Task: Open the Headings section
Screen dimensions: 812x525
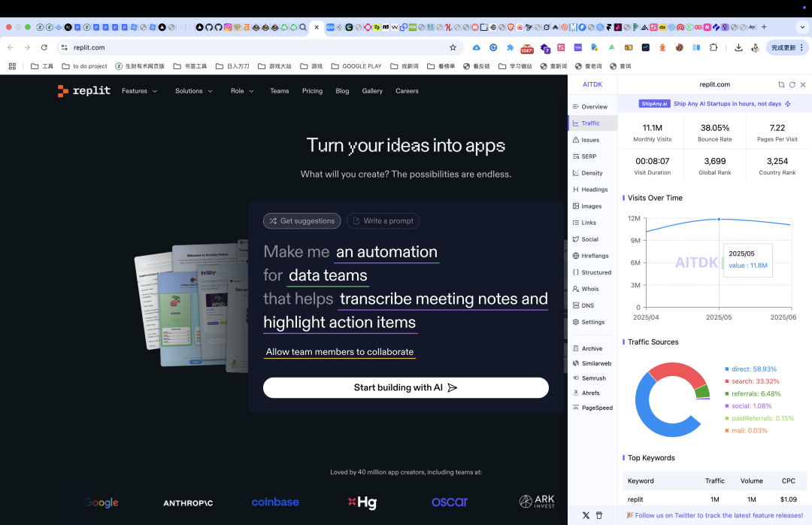Action: click(x=590, y=190)
